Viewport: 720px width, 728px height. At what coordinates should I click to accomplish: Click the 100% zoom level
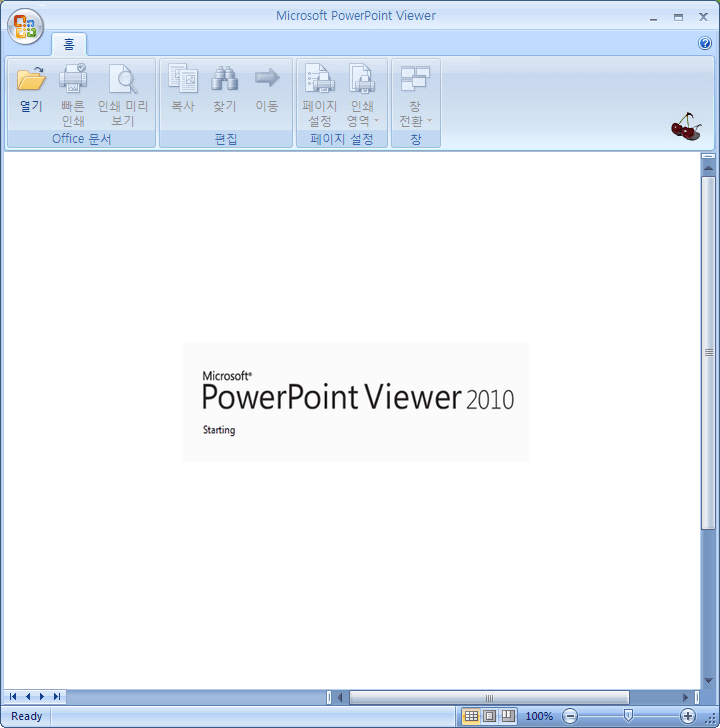(x=539, y=716)
